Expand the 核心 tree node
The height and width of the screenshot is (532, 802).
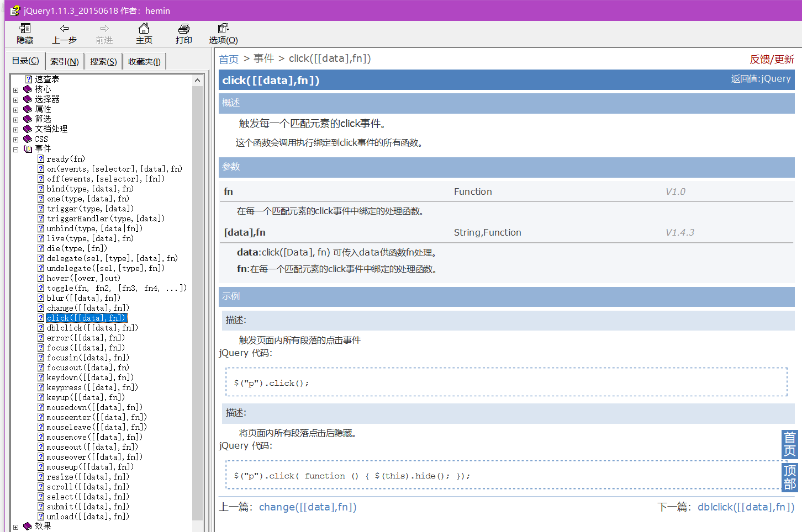click(x=15, y=90)
